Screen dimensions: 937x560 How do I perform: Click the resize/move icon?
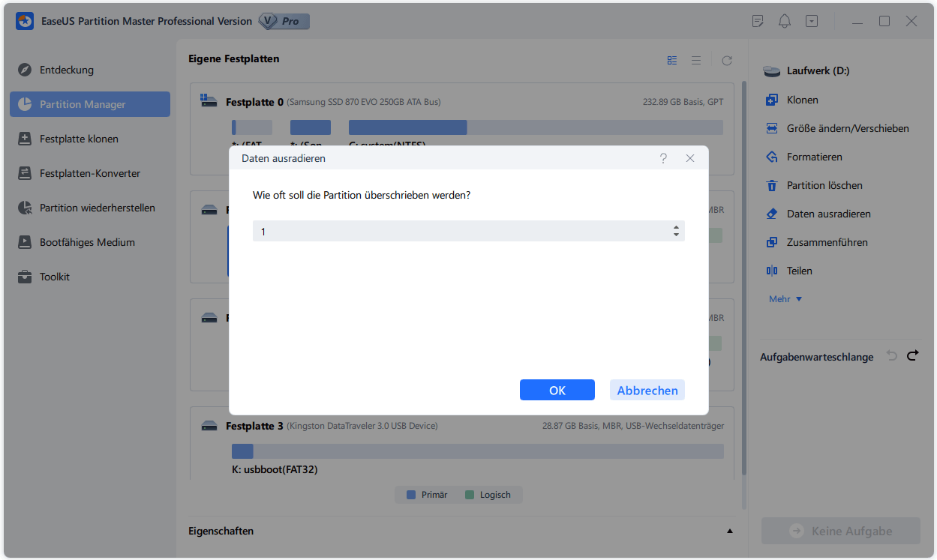(x=772, y=128)
